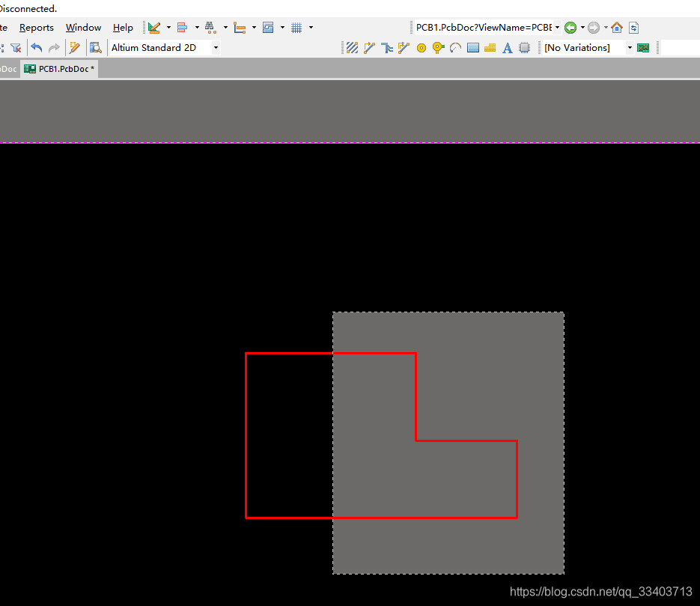Click the place room tools icon
The height and width of the screenshot is (606, 700).
[x=268, y=28]
